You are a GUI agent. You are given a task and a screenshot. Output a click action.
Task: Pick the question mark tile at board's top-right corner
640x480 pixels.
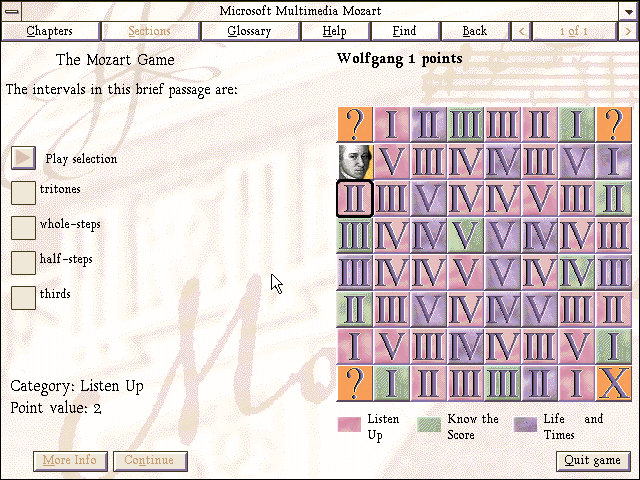pyautogui.click(x=613, y=124)
